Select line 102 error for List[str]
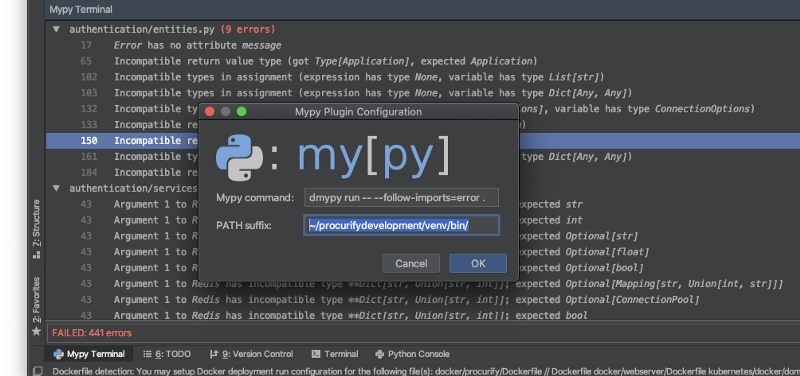Screen dimensions: 800x376 [x=423, y=77]
